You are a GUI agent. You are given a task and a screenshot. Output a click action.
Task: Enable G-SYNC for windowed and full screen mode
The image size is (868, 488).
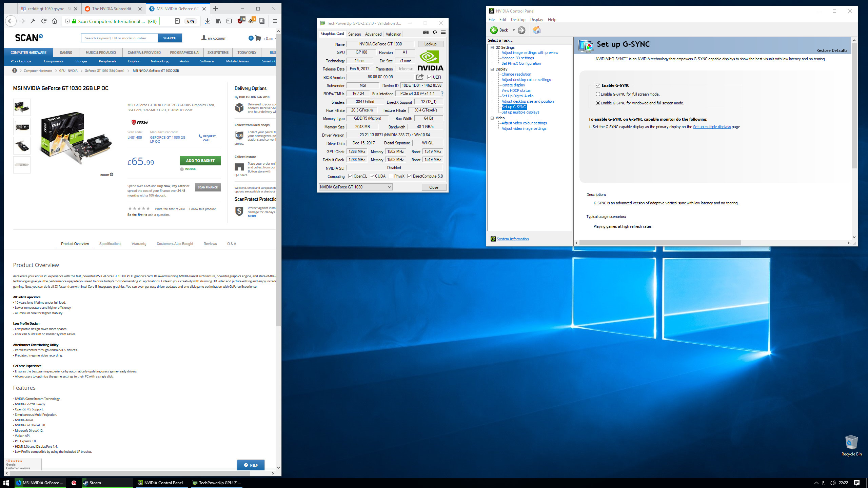tap(598, 102)
